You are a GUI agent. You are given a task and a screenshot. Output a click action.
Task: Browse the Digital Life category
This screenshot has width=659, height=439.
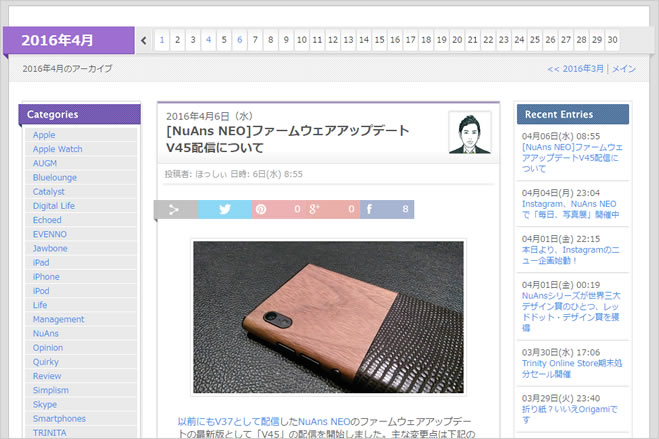click(54, 206)
